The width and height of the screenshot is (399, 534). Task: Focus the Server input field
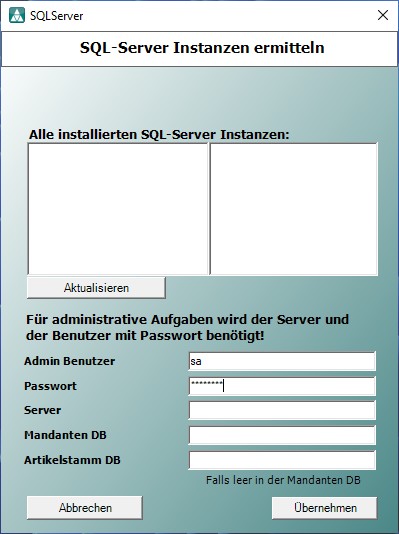click(x=282, y=410)
